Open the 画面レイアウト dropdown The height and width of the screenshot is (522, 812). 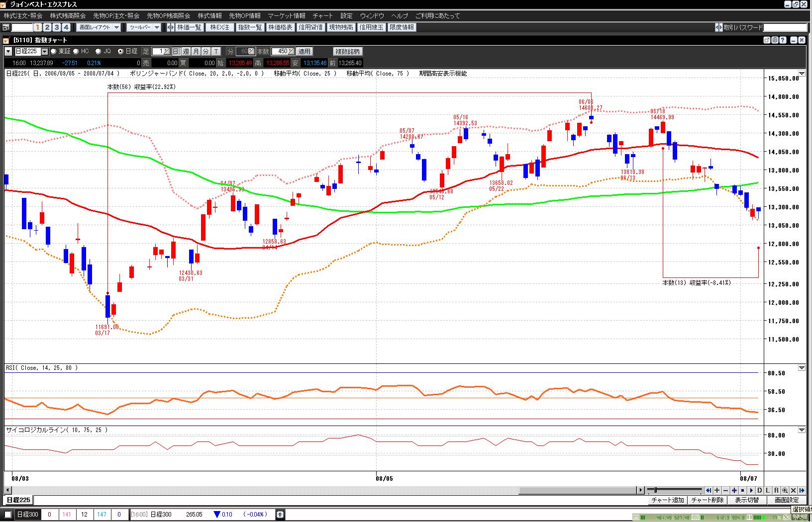coord(99,27)
